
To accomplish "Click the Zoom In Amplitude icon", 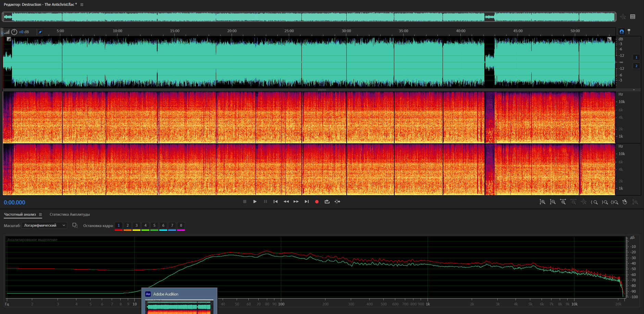I will pos(542,202).
